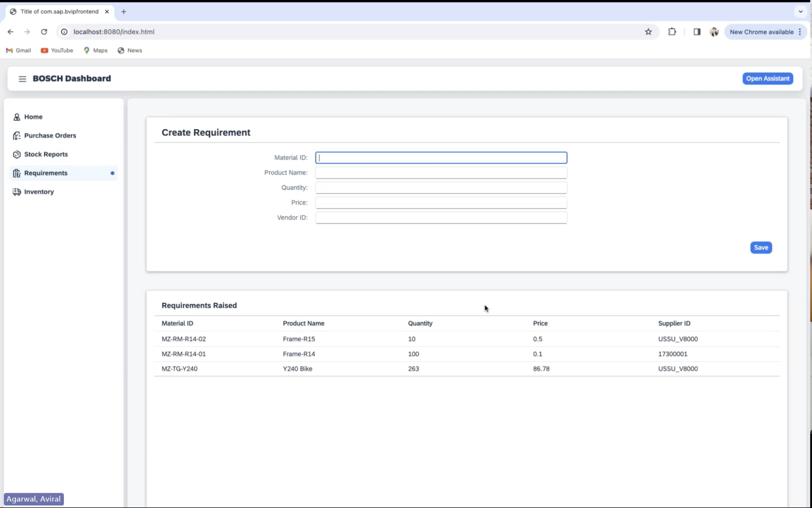Reload the page with refresh icon
The height and width of the screenshot is (508, 812).
click(x=44, y=32)
